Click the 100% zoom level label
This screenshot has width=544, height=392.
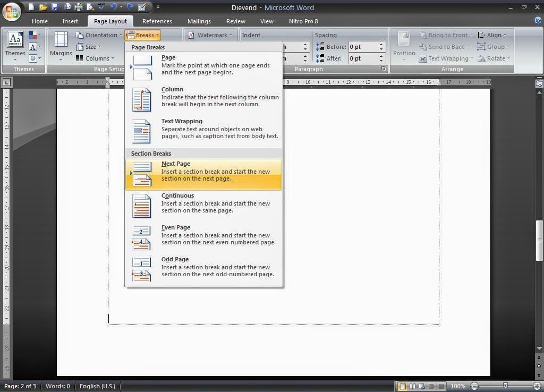(x=458, y=386)
